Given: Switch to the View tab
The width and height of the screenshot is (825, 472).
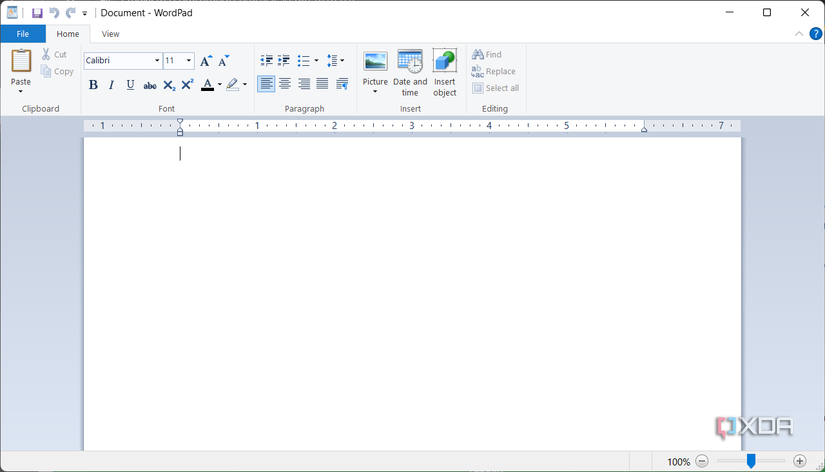Looking at the screenshot, I should [110, 34].
